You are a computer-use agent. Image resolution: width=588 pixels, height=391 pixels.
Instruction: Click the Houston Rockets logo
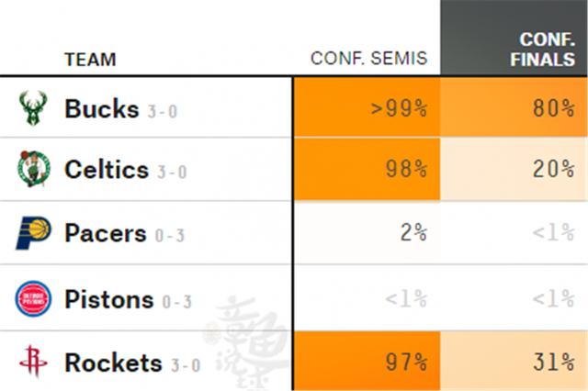coord(33,361)
